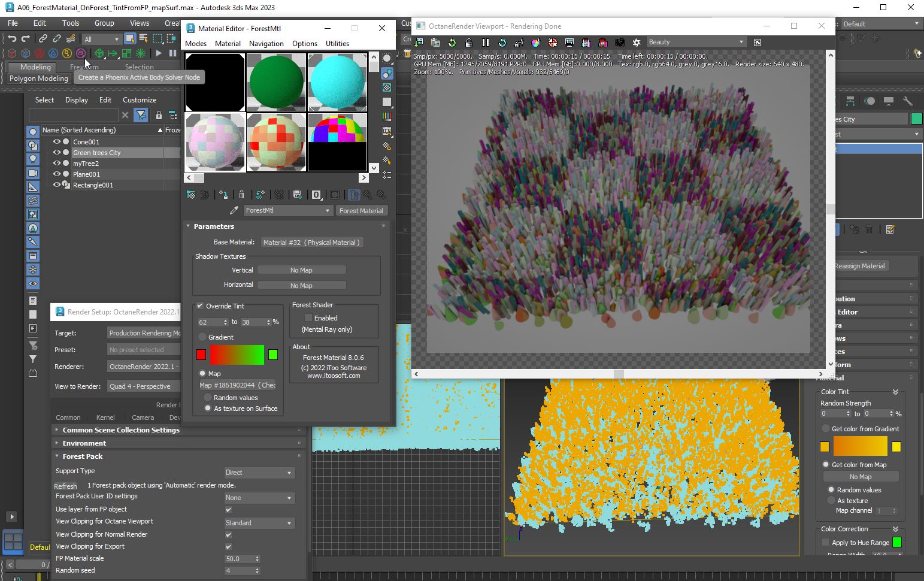This screenshot has width=924, height=581.
Task: Click the Material Effects Channel 0 button
Action: 316,195
